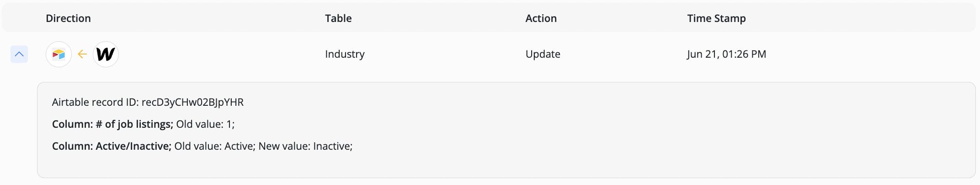The image size is (980, 185).
Task: Click record ID recD3yCHw02BJpYHR
Action: coord(192,102)
